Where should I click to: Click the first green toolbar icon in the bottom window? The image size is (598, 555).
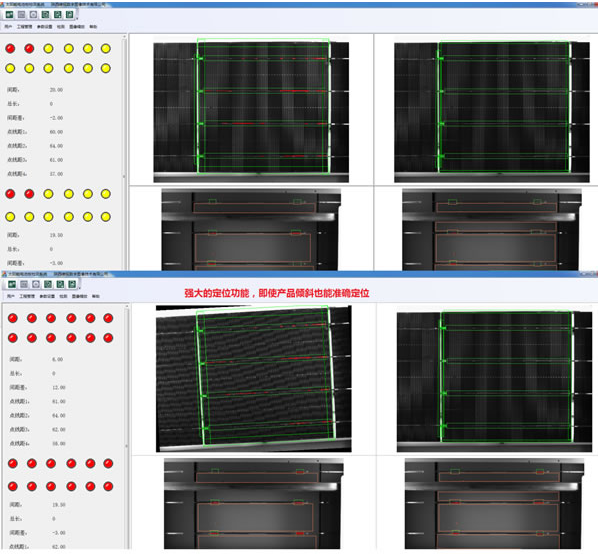pyautogui.click(x=12, y=284)
